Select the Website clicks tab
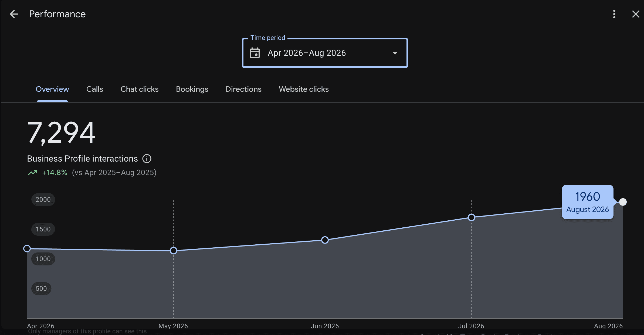 [x=304, y=89]
